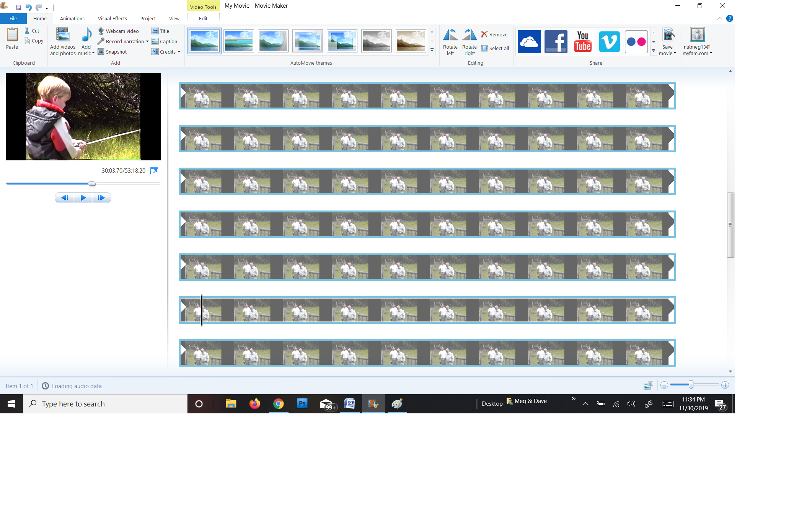Customize Quick Access Toolbar dropdown
The width and height of the screenshot is (812, 532).
coord(47,8)
